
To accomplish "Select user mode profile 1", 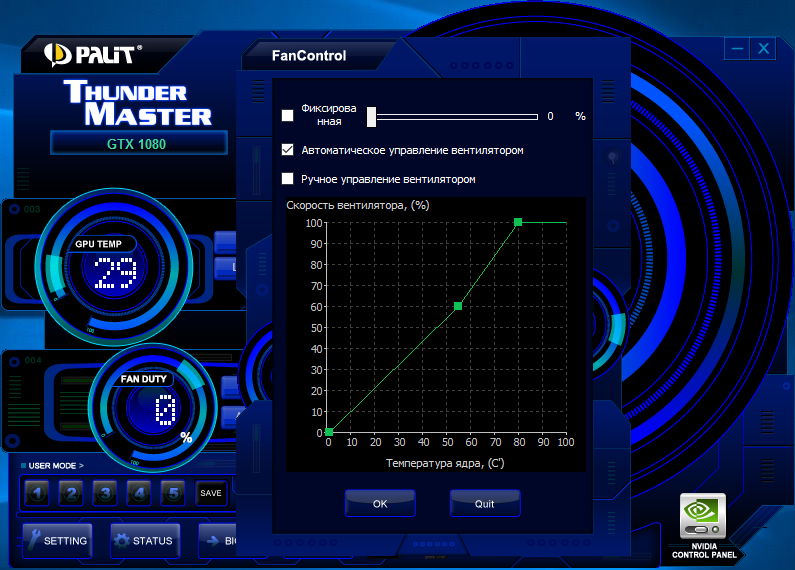I will coord(37,493).
